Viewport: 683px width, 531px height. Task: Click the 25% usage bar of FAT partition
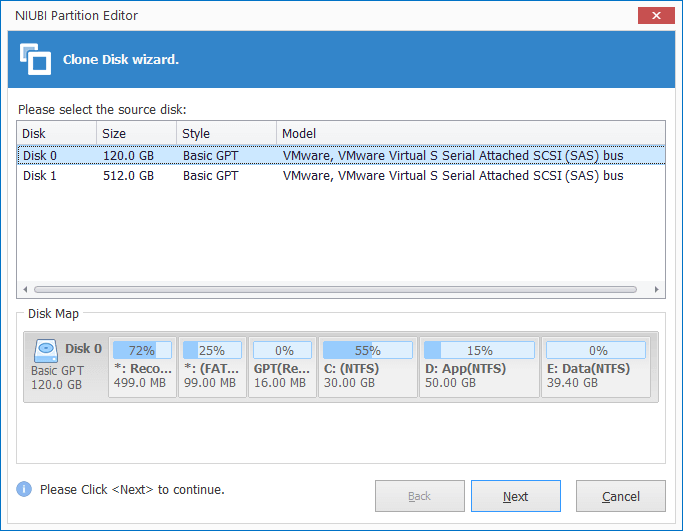213,350
